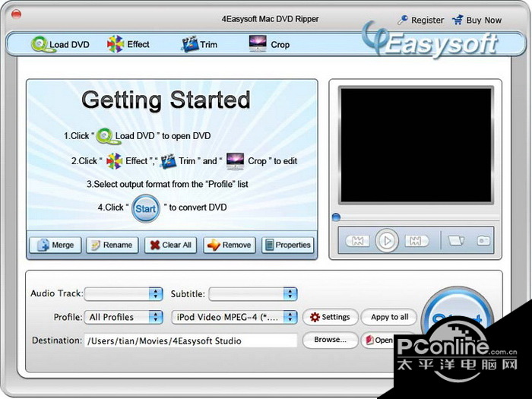The image size is (532, 399).
Task: Open profile Settings
Action: tap(330, 317)
